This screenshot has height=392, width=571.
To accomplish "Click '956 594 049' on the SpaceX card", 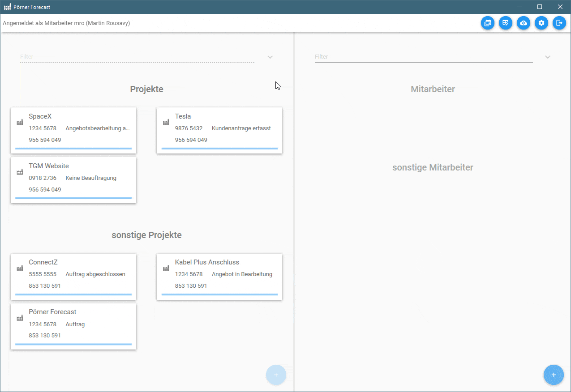I will tap(45, 140).
